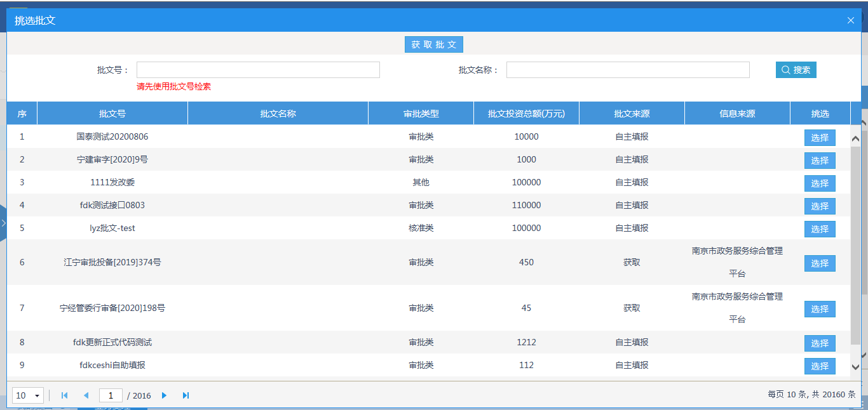Image resolution: width=868 pixels, height=410 pixels.
Task: Click the 1111发改委 cell
Action: click(112, 182)
